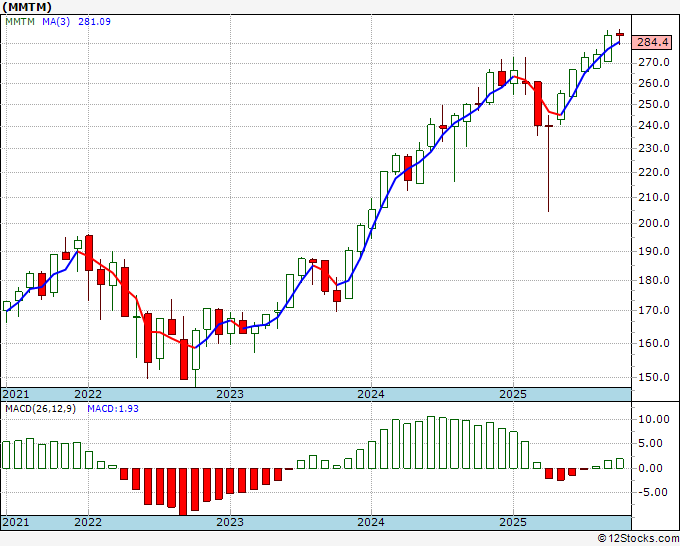The height and width of the screenshot is (546, 680).
Task: Click the (MMTM) chart title
Action: pyautogui.click(x=27, y=7)
